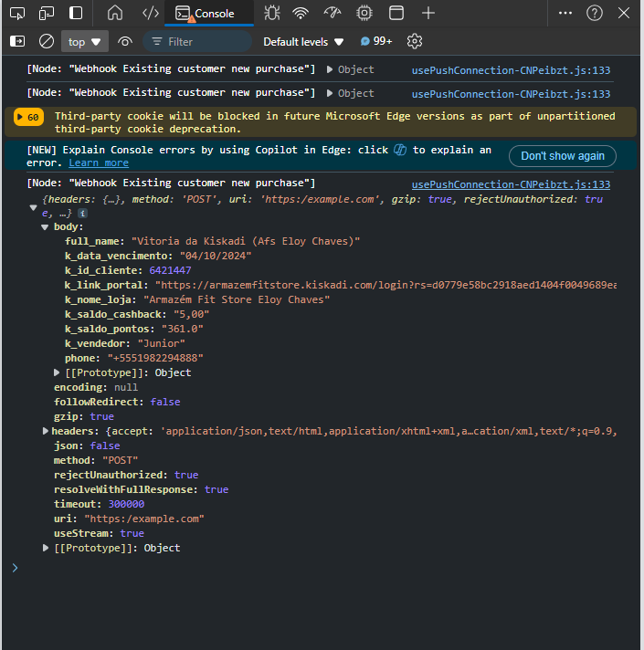Open the Performance gauge tab

pyautogui.click(x=333, y=14)
